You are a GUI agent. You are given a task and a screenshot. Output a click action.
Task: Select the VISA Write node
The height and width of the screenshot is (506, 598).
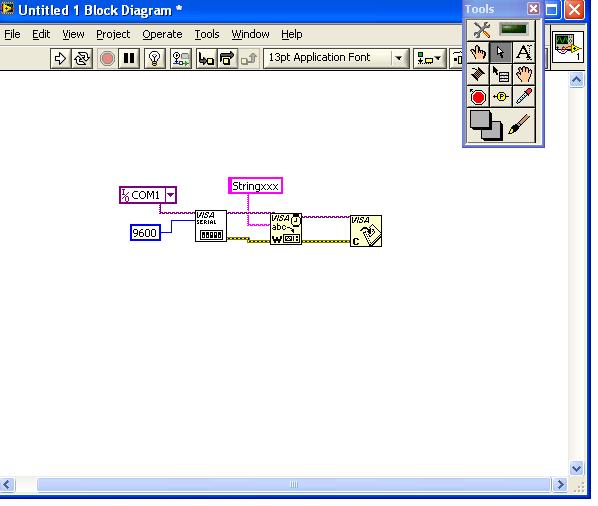pyautogui.click(x=286, y=229)
